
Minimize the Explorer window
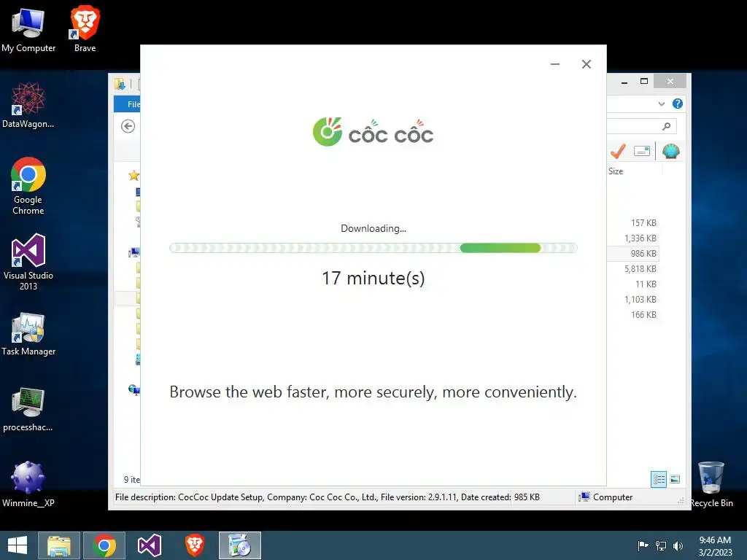[624, 82]
